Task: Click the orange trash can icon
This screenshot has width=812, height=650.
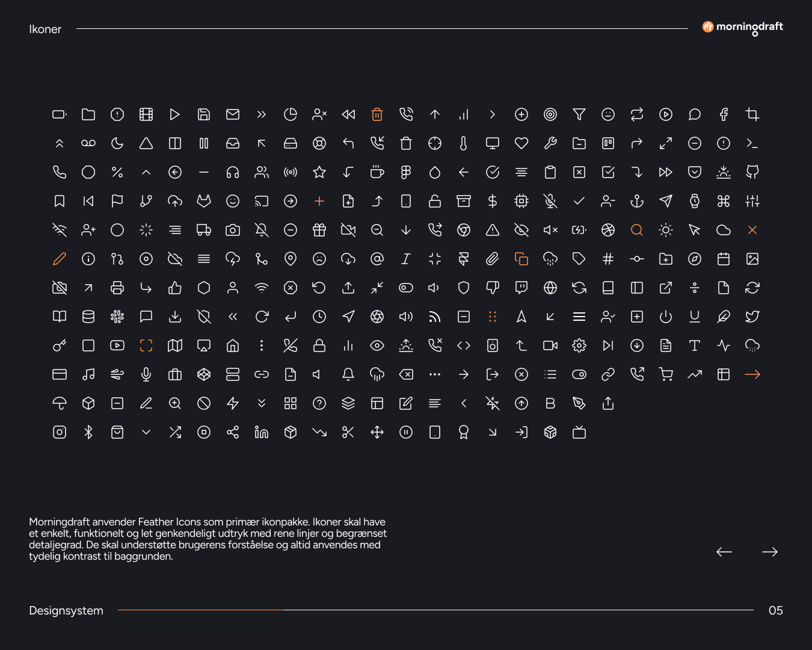Action: (377, 114)
